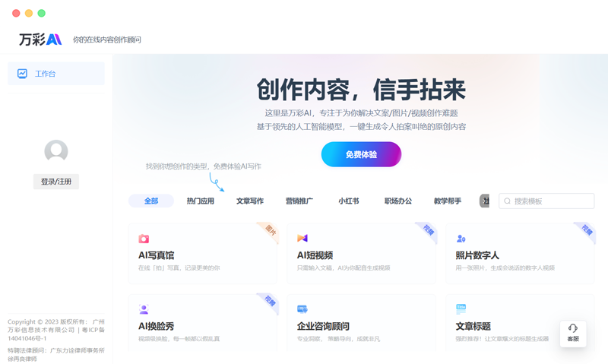Open the AI短视频 video icon
Screen dimensions: 608x364
tap(302, 239)
